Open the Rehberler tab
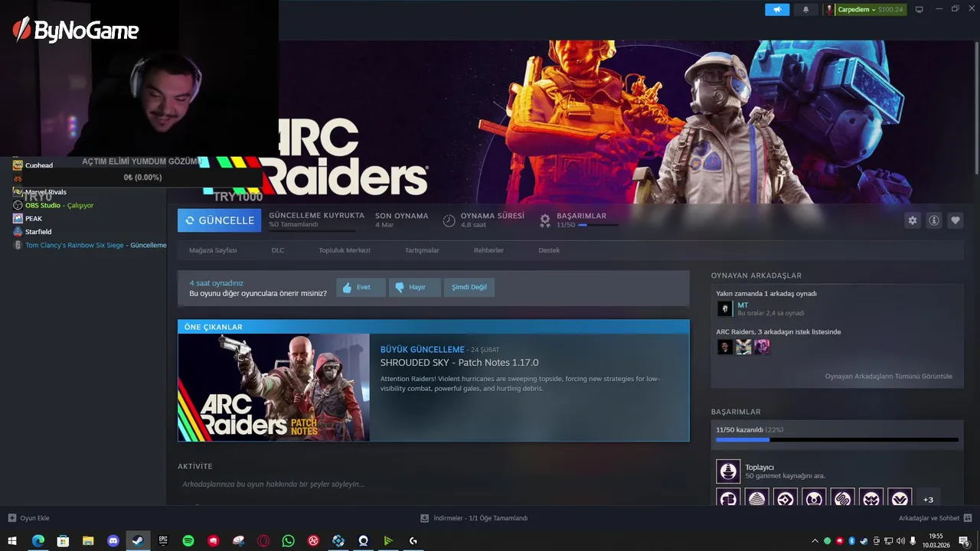This screenshot has height=551, width=980. click(488, 250)
